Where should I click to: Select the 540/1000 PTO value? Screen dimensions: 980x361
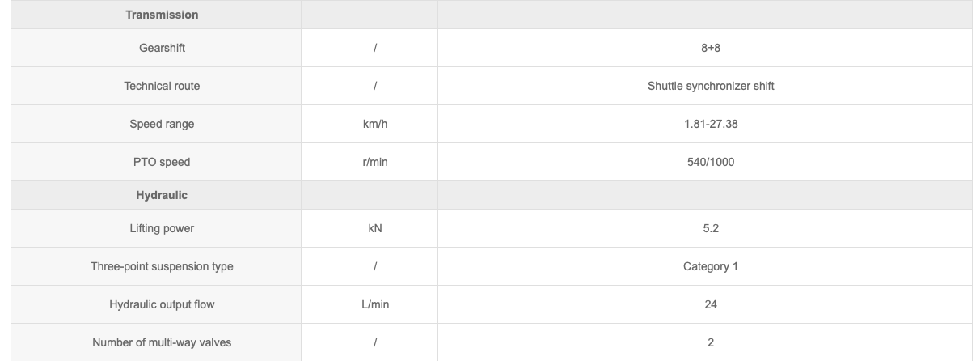[x=711, y=162]
